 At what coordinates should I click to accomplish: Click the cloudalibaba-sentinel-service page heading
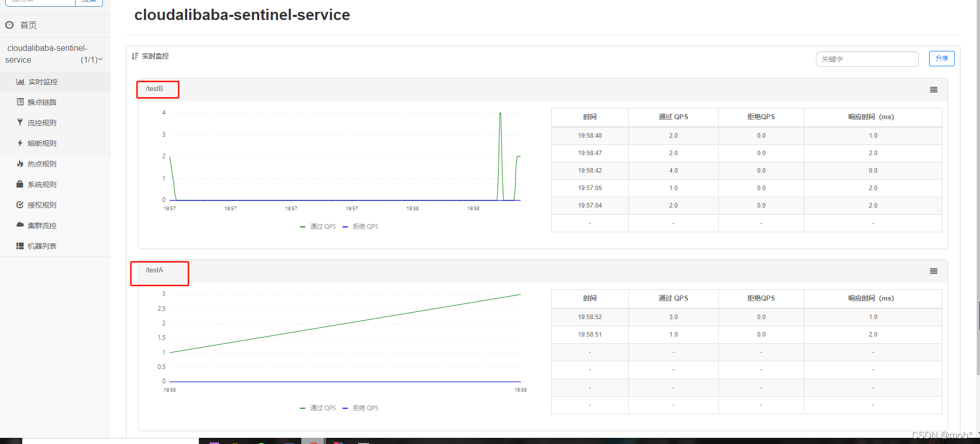point(242,15)
